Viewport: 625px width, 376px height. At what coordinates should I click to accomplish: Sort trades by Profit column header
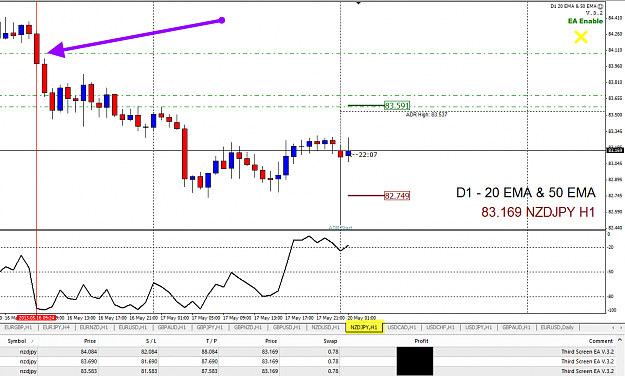pyautogui.click(x=421, y=341)
